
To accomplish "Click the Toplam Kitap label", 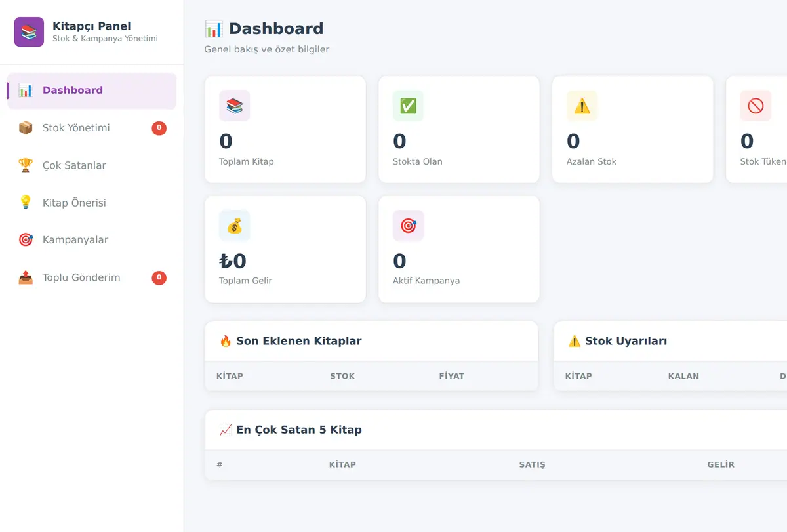I will click(x=247, y=161).
